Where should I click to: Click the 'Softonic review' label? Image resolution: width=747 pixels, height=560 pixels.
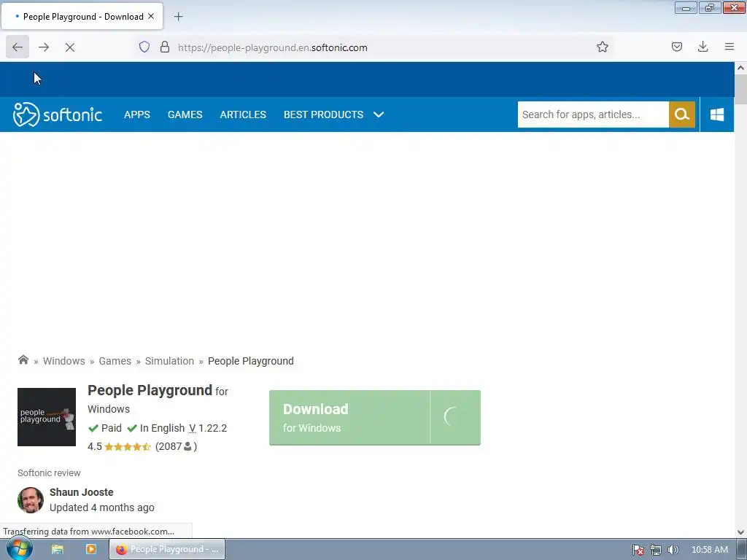point(49,472)
